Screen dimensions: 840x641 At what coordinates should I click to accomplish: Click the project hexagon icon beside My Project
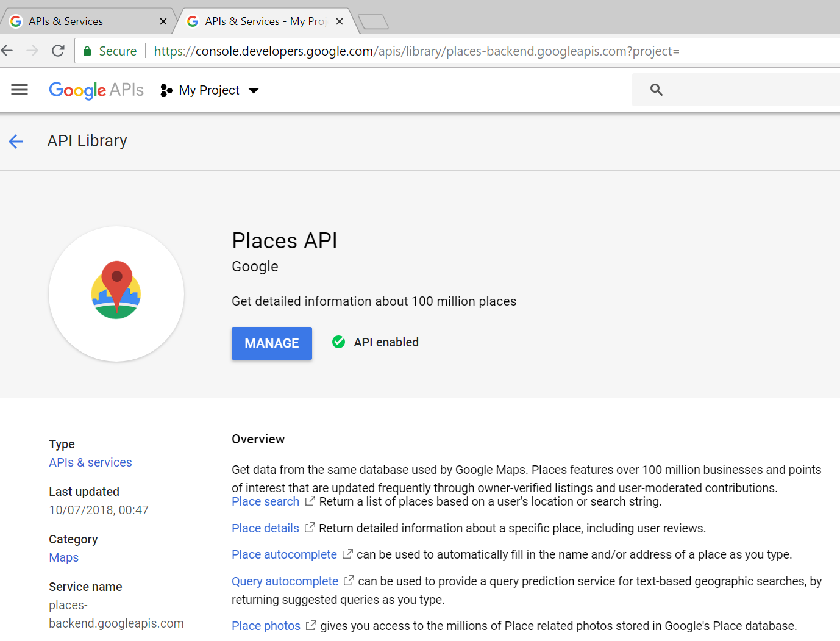[166, 91]
